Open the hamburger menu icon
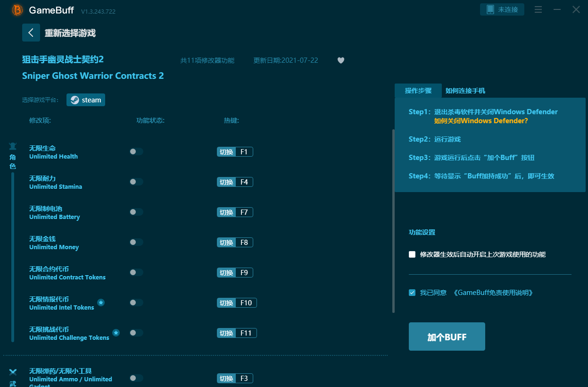588x387 pixels. [538, 10]
